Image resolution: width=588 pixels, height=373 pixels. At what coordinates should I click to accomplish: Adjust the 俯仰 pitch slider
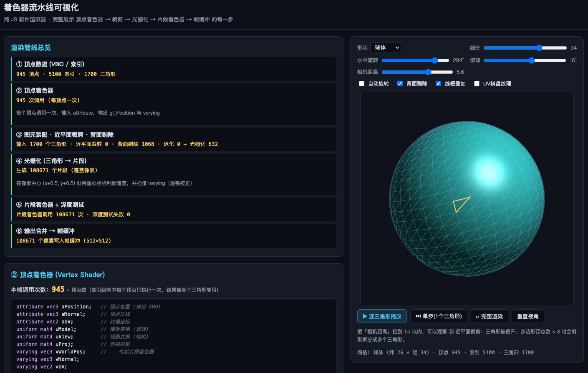coord(525,60)
